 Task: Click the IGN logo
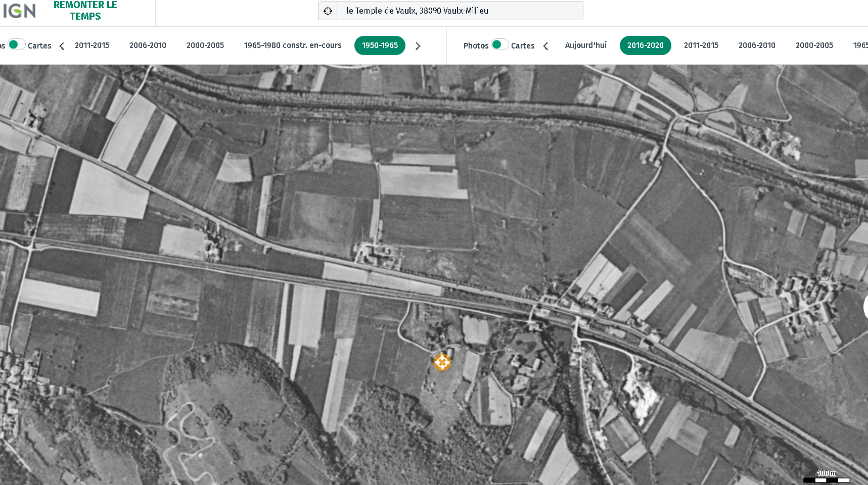coord(19,11)
